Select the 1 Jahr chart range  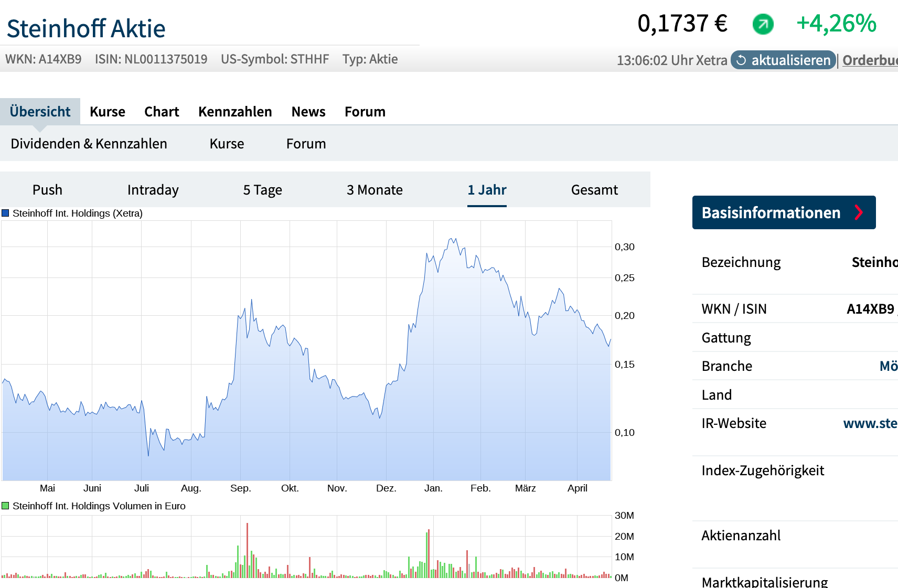487,190
